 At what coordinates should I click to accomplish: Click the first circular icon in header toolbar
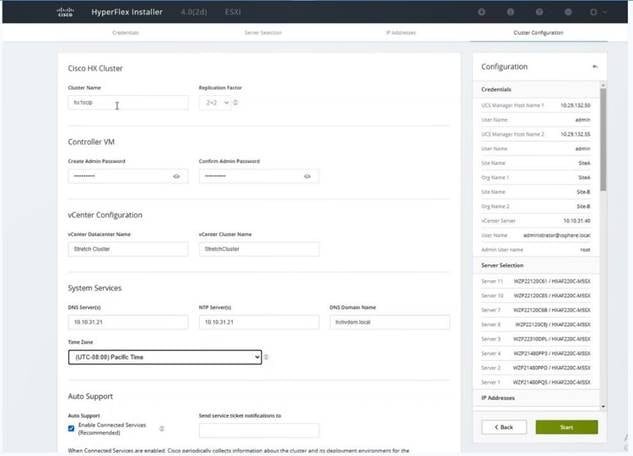pyautogui.click(x=482, y=12)
